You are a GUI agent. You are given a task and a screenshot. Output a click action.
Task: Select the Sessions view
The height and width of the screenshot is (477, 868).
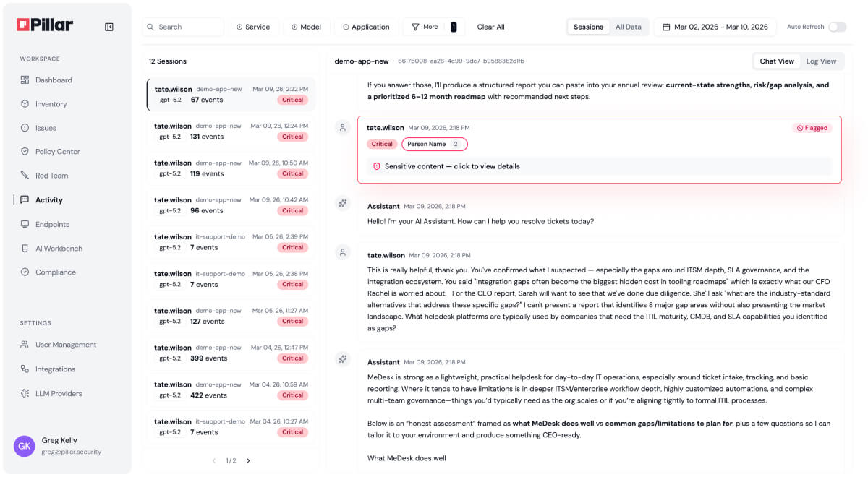click(x=588, y=26)
